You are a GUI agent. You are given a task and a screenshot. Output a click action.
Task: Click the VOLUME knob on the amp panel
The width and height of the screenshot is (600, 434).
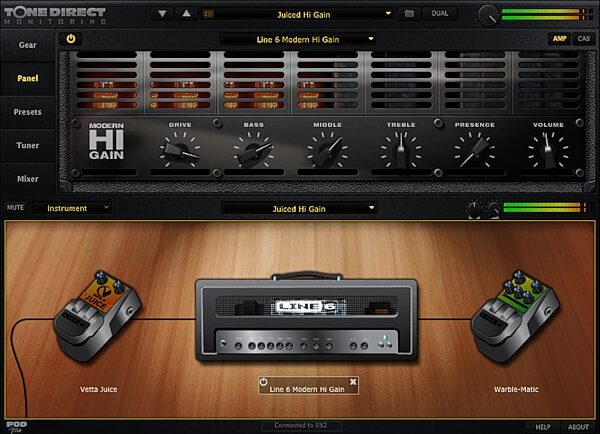548,151
